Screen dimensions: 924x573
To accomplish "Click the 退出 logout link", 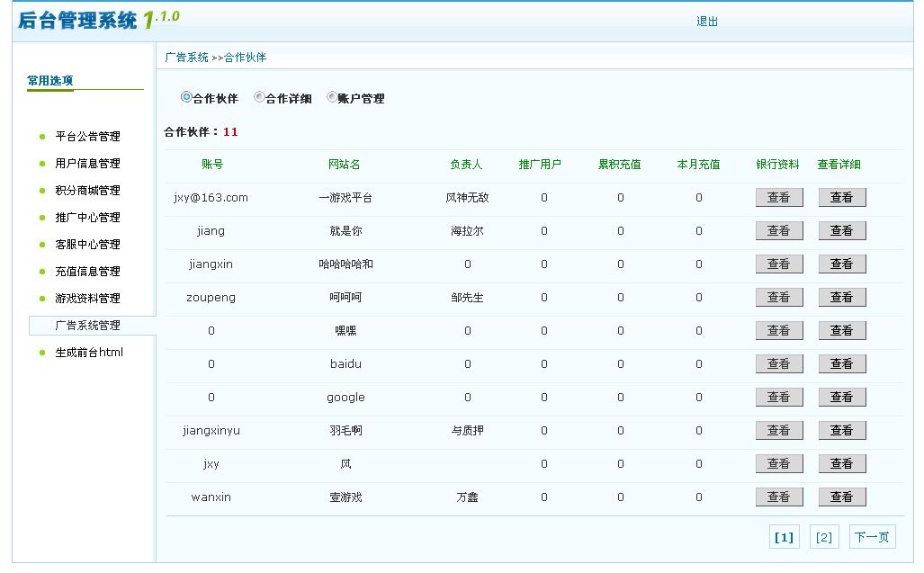I will [x=707, y=20].
